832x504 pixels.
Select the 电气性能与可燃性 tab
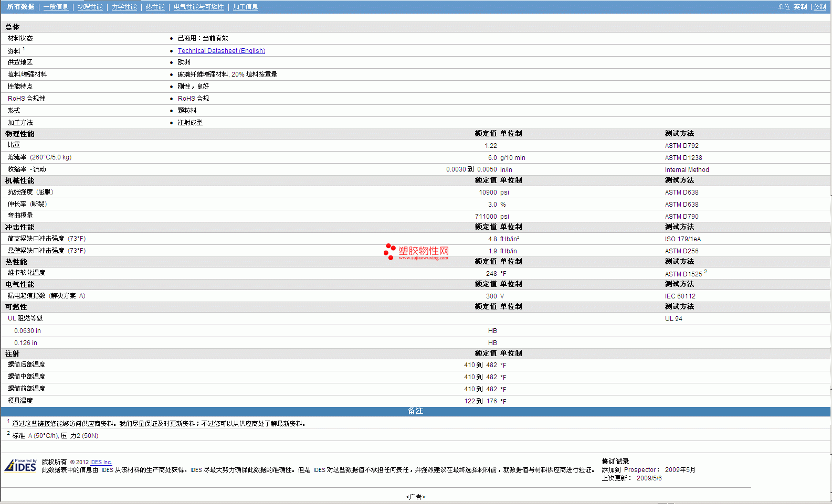coord(198,7)
